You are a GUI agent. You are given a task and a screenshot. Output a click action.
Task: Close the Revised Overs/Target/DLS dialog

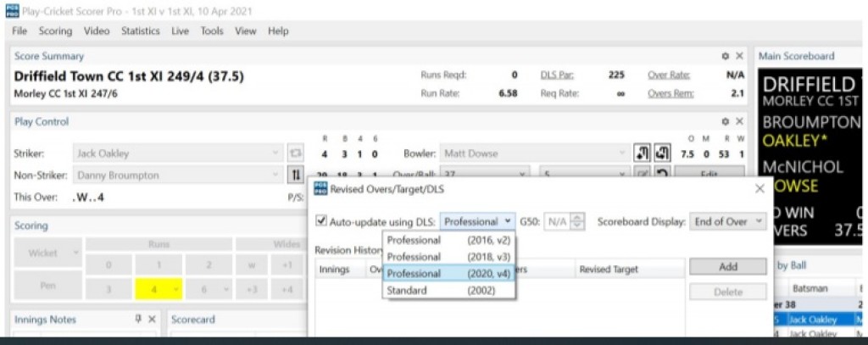tap(759, 189)
